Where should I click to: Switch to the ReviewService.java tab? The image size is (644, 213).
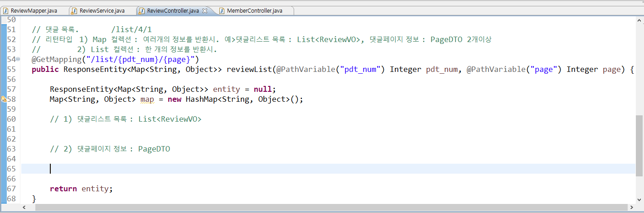tap(103, 10)
